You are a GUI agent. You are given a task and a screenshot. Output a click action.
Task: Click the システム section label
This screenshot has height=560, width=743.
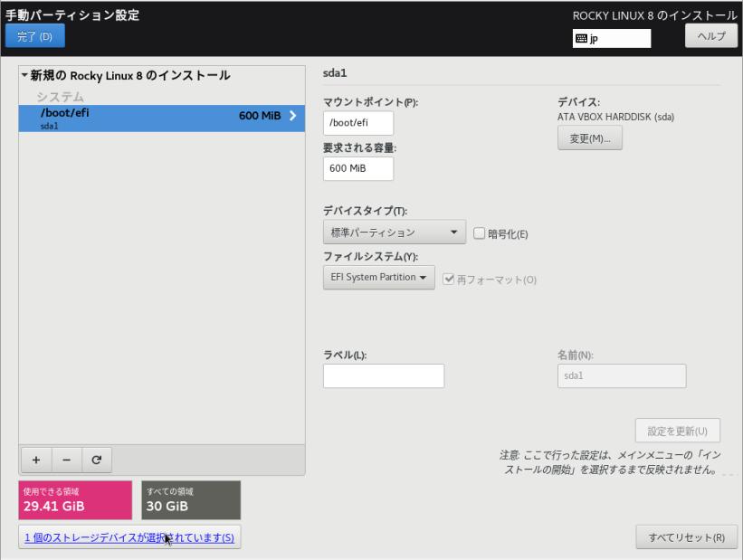pyautogui.click(x=60, y=97)
